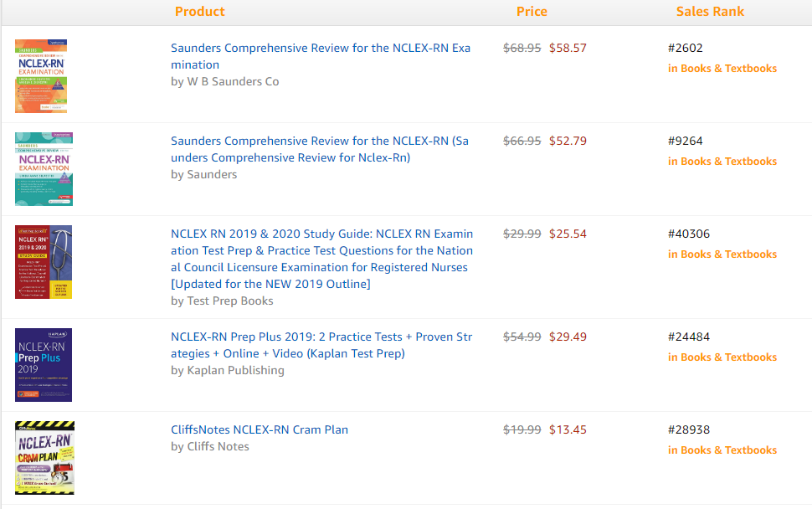Click Books & Textbooks under rank #28938
This screenshot has height=509, width=812.
728,450
